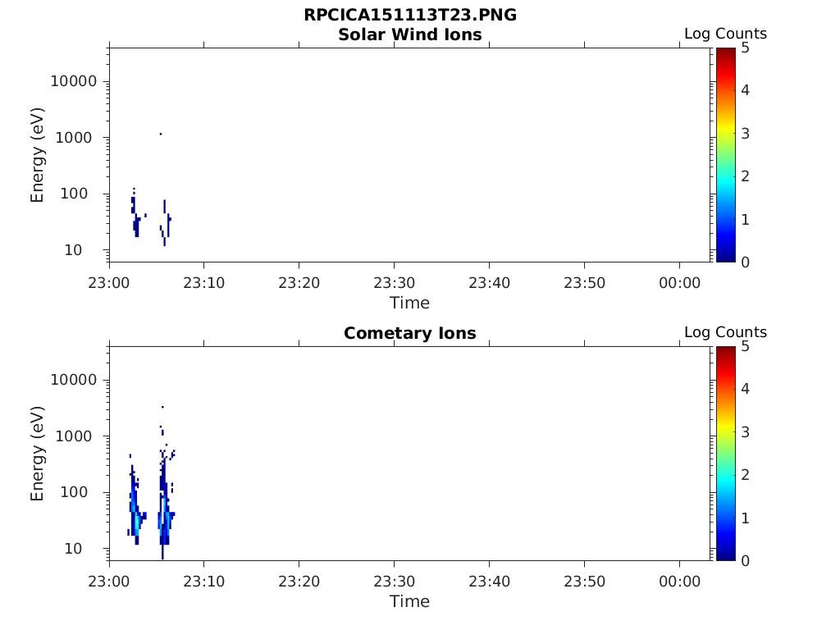Click "Log Counts" label above Solar Wind colorbar
Image resolution: width=840 pixels, height=630 pixels.
[x=725, y=33]
